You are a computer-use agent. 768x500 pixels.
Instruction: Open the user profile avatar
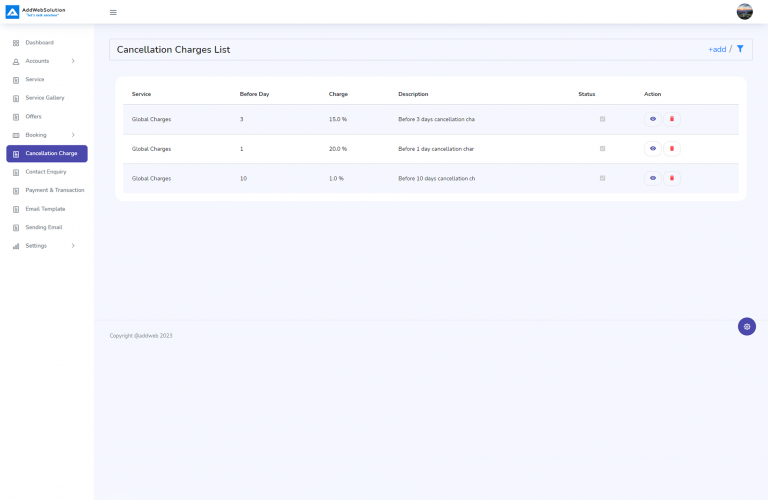point(744,12)
